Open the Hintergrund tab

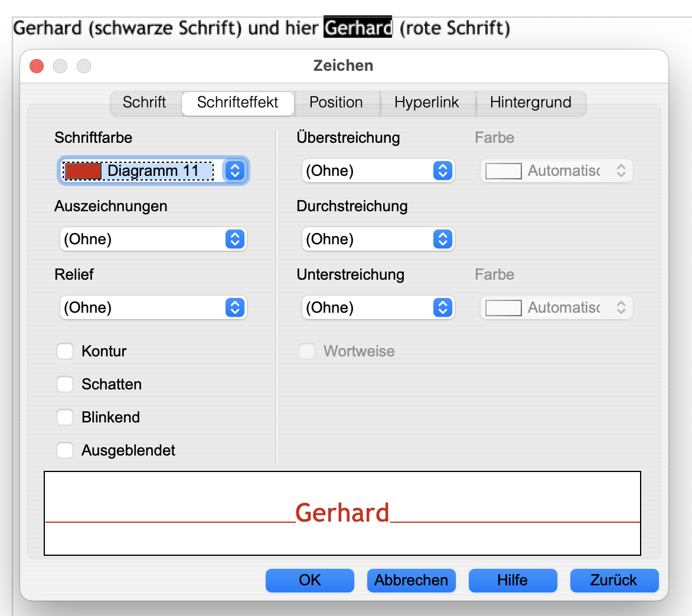[530, 103]
